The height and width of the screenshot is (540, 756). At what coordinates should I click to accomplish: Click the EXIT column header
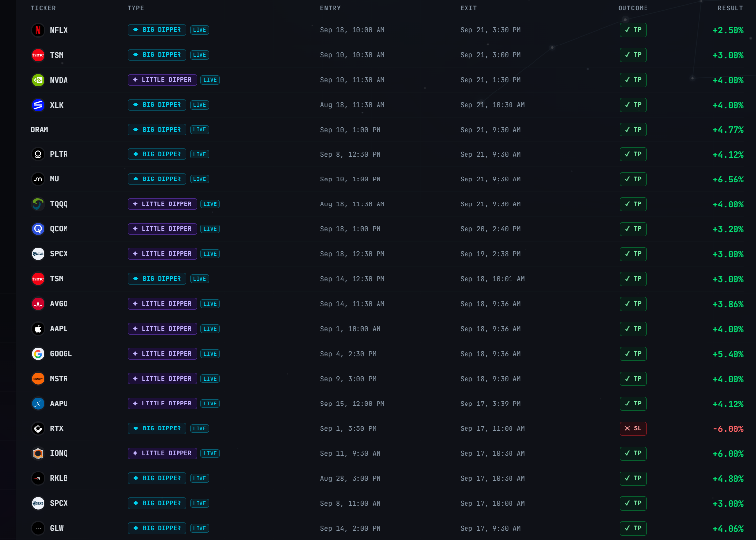click(468, 8)
